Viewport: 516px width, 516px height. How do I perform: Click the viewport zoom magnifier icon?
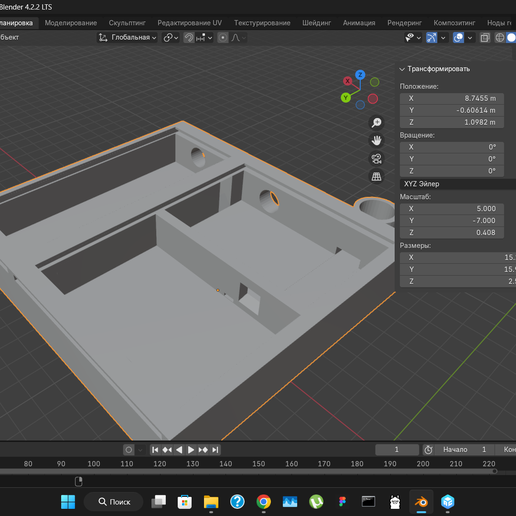tap(376, 123)
